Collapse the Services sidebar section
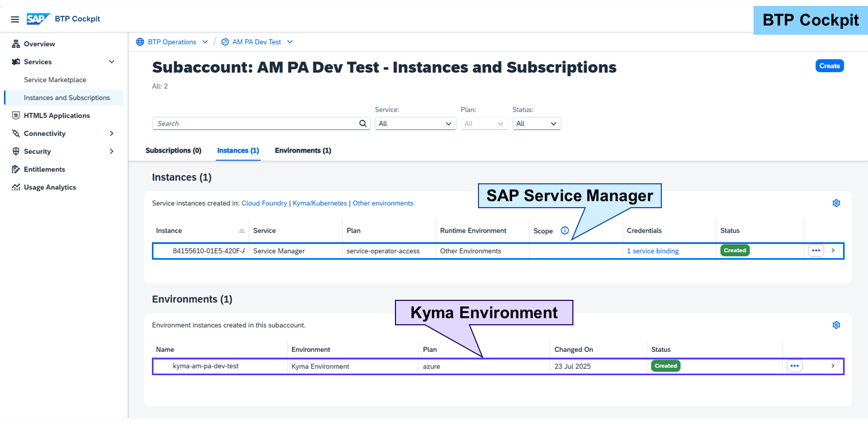868x424 pixels. (112, 62)
